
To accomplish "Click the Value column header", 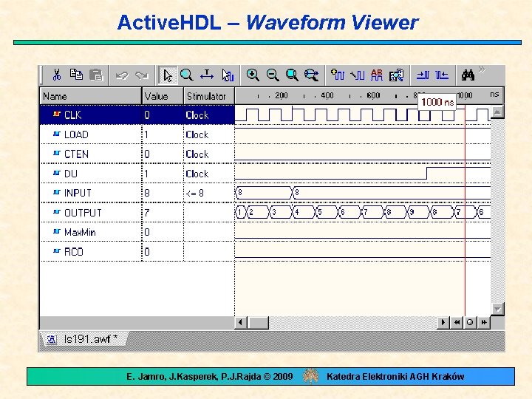I will point(163,96).
